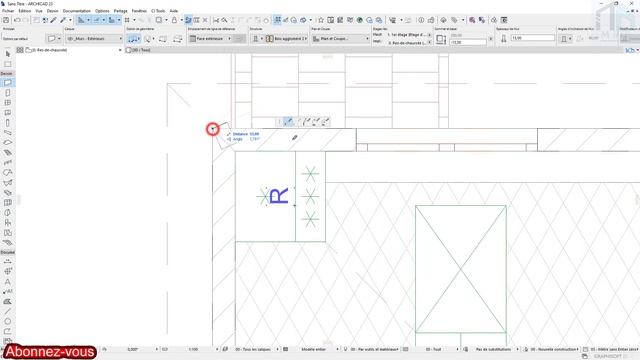Open the 'Face extérieure' reference line dropdown
Screen dimensions: 640x360
pyautogui.click(x=211, y=38)
